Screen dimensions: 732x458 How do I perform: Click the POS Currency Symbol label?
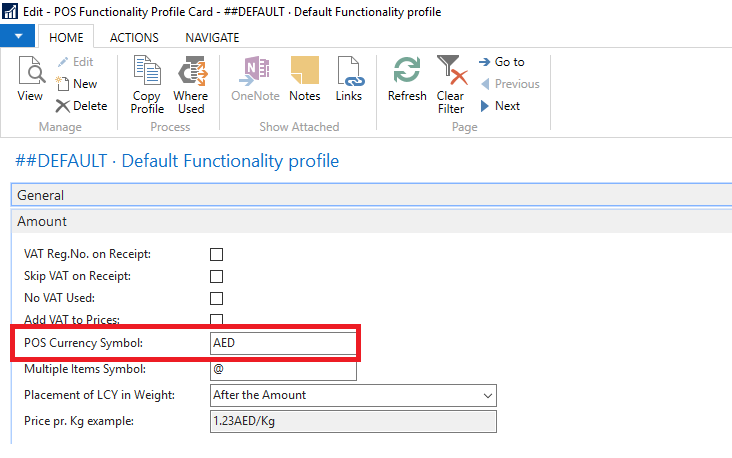(x=84, y=343)
